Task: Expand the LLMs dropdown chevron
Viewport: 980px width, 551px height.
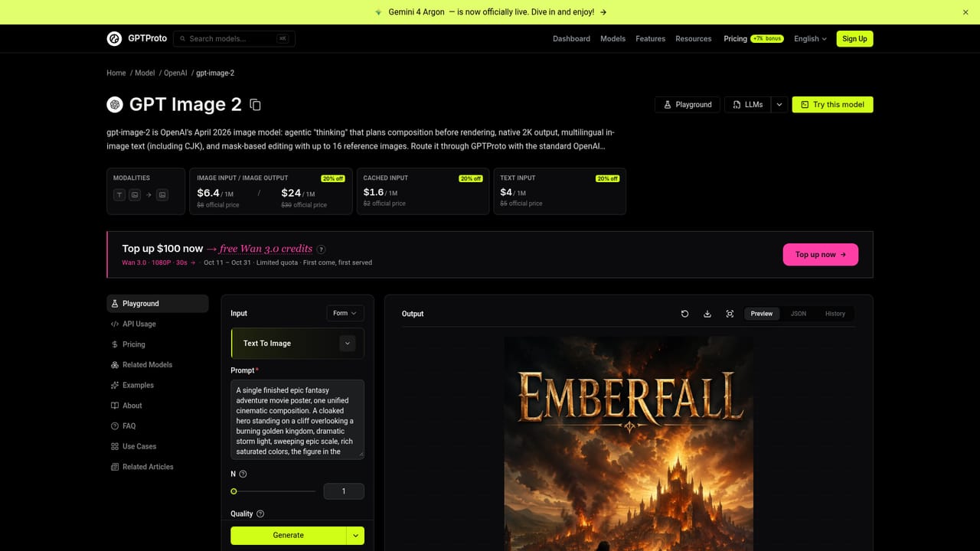Action: (779, 105)
